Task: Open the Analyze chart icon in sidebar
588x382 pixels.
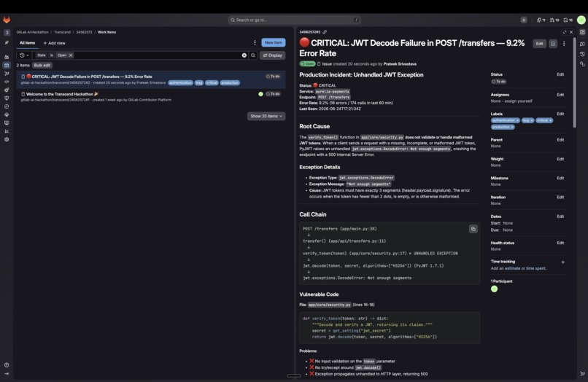Action: point(7,131)
